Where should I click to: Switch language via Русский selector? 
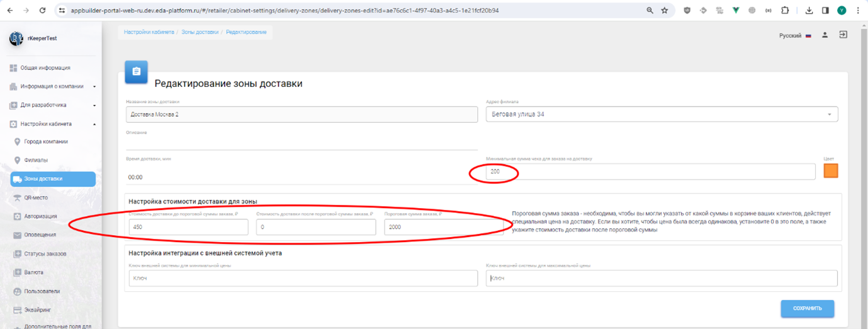794,36
